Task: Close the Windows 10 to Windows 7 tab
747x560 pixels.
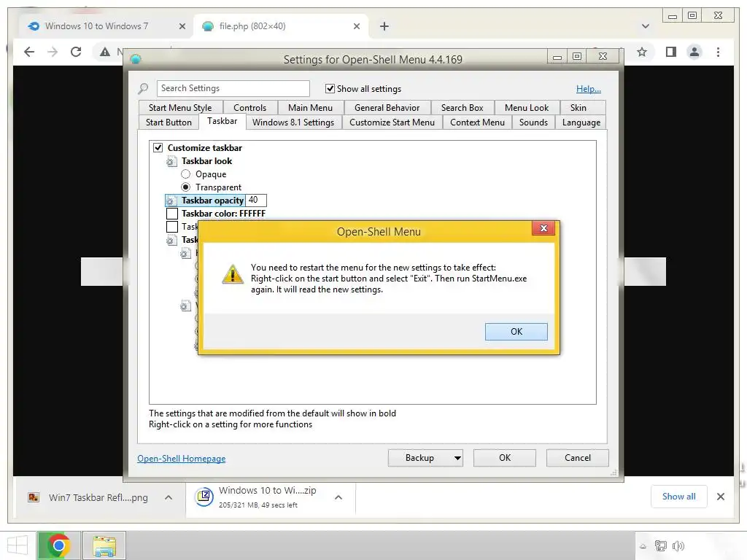Action: pos(182,27)
